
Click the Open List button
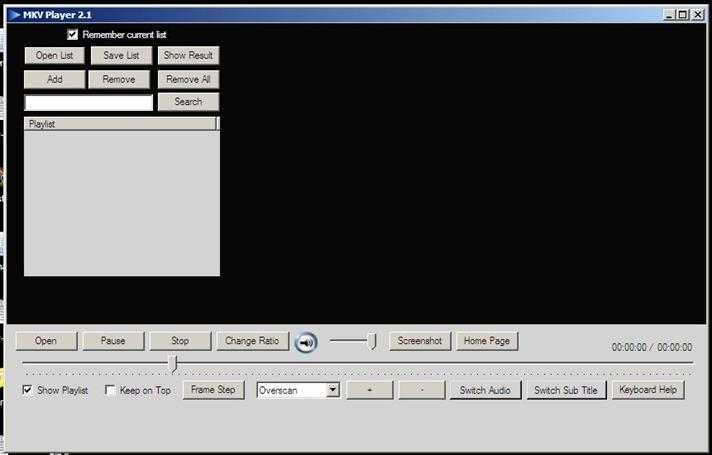tap(54, 55)
